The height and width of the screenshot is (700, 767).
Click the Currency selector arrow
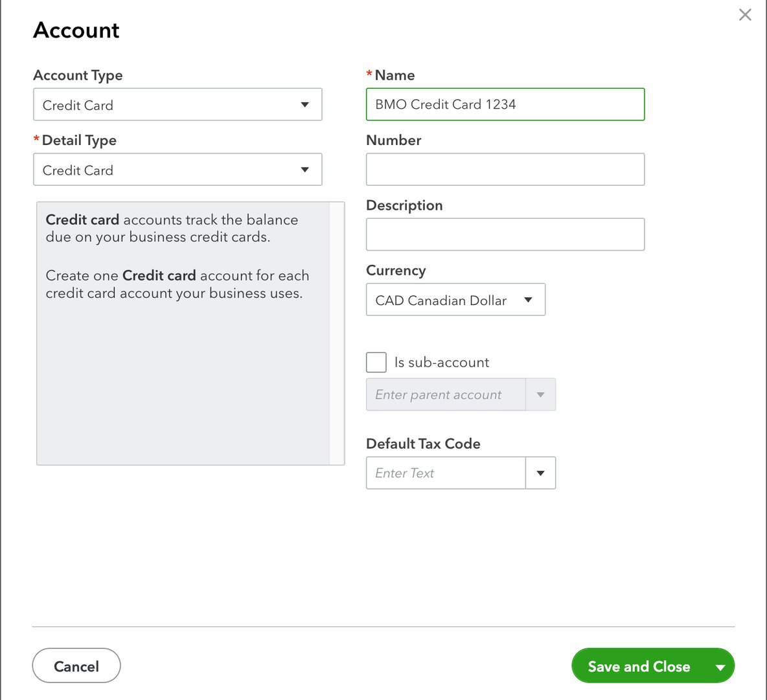(528, 299)
